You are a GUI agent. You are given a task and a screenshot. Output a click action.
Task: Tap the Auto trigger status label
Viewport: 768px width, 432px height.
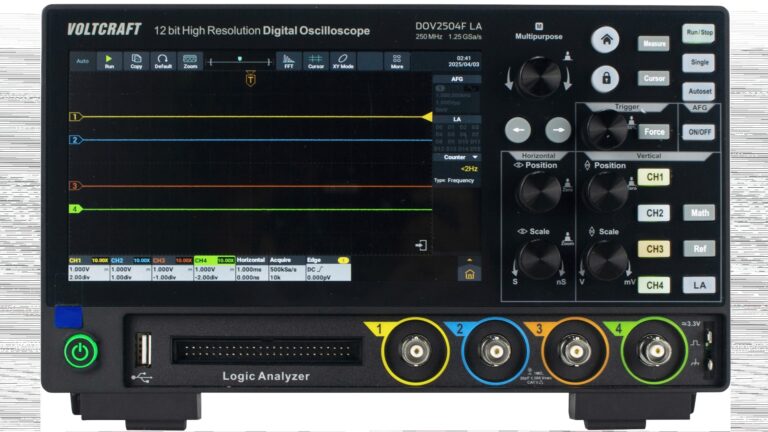tap(83, 61)
